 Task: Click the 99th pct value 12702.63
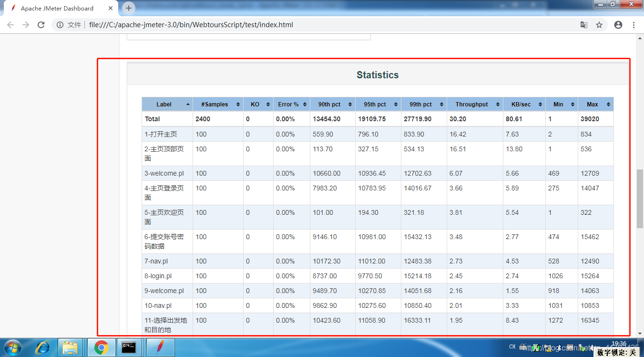point(418,173)
